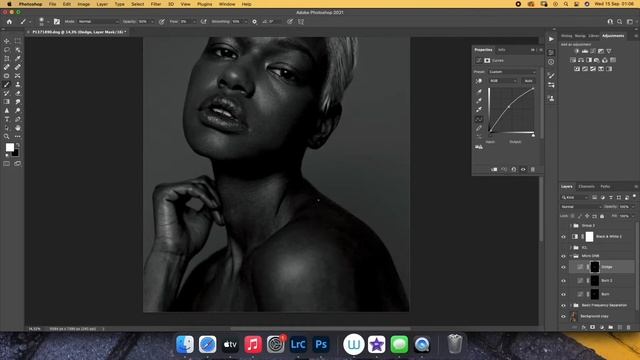Switch to the Paths tab
This screenshot has width=640, height=360.
(605, 187)
